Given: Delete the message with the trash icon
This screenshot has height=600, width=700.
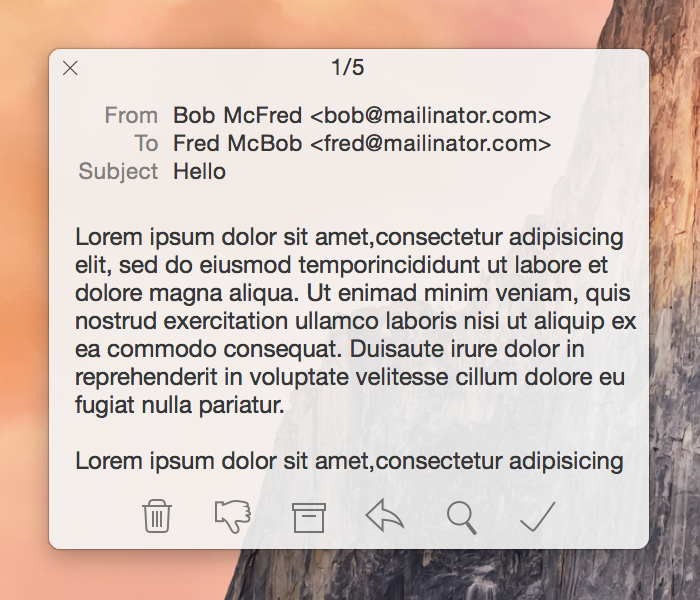Looking at the screenshot, I should [x=157, y=517].
